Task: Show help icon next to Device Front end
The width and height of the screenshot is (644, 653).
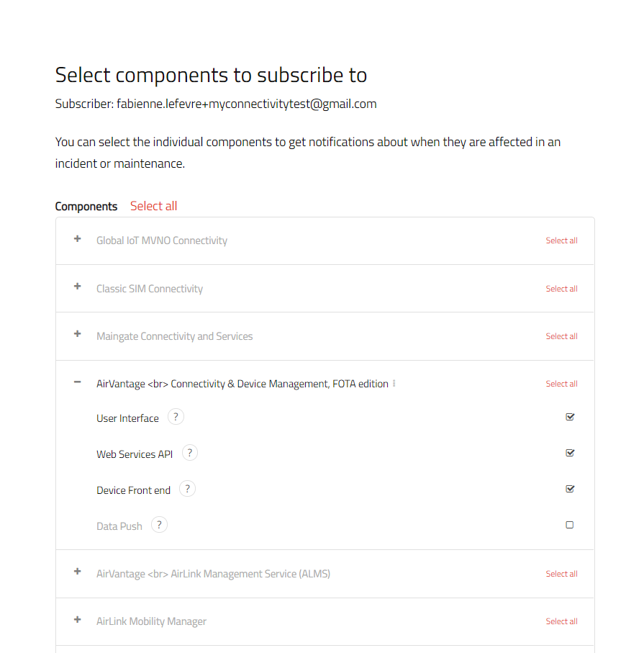Action: (187, 489)
